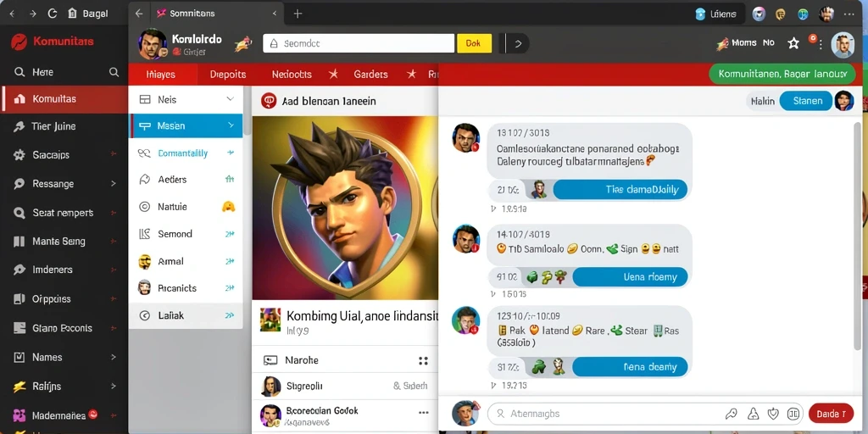Image resolution: width=868 pixels, height=434 pixels.
Task: Click the red Daida send button
Action: pos(831,414)
